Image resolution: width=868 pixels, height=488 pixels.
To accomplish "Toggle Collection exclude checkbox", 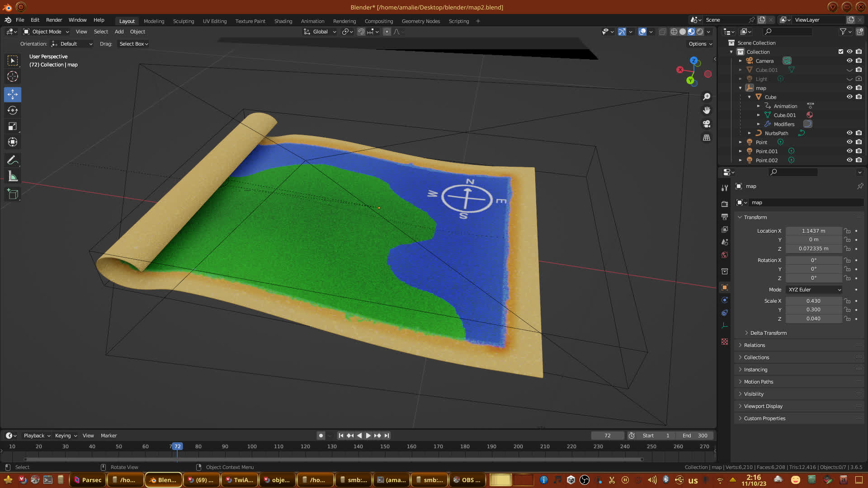I will tap(840, 52).
